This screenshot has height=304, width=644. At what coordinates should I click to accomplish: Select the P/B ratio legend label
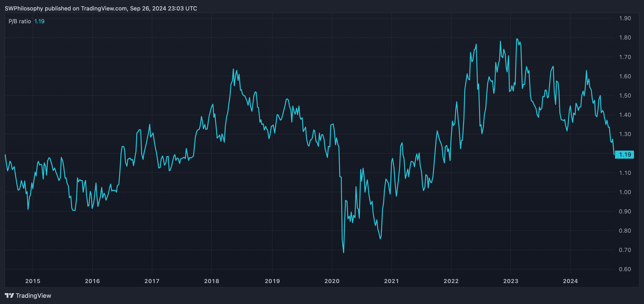point(19,21)
